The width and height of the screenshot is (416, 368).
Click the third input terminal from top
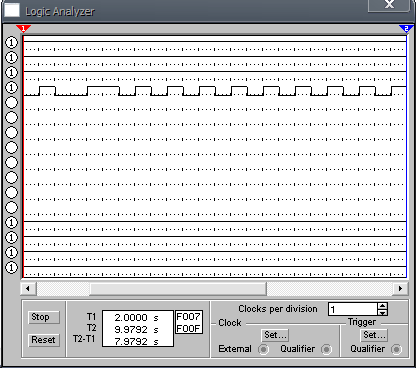pyautogui.click(x=11, y=73)
